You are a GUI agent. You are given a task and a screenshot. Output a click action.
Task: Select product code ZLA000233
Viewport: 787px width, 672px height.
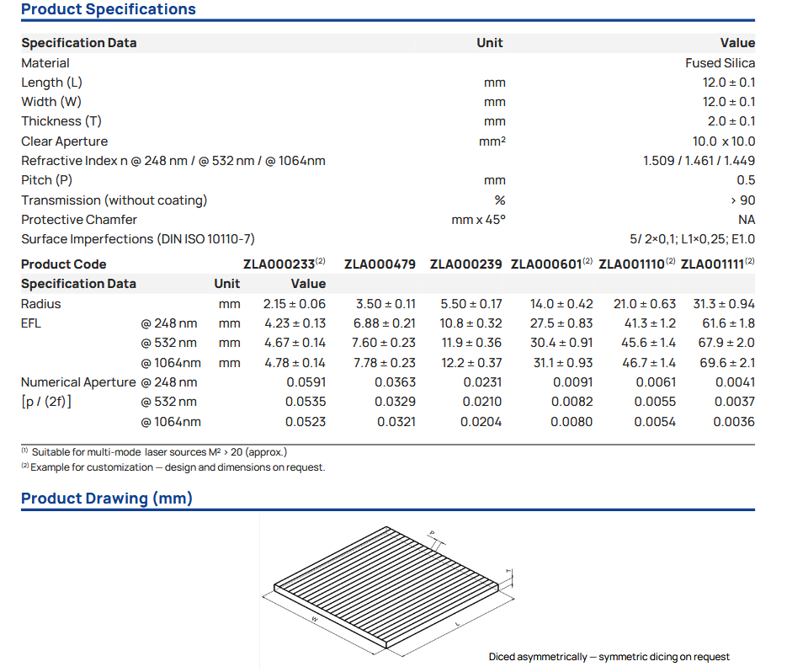279,264
